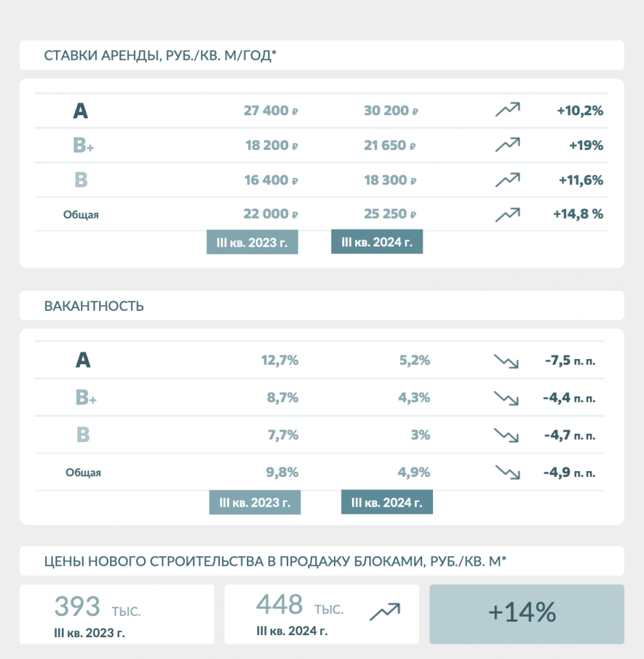This screenshot has height=659, width=644.
Task: Select the III кв. 2024 г. label under vacancy table
Action: click(387, 502)
